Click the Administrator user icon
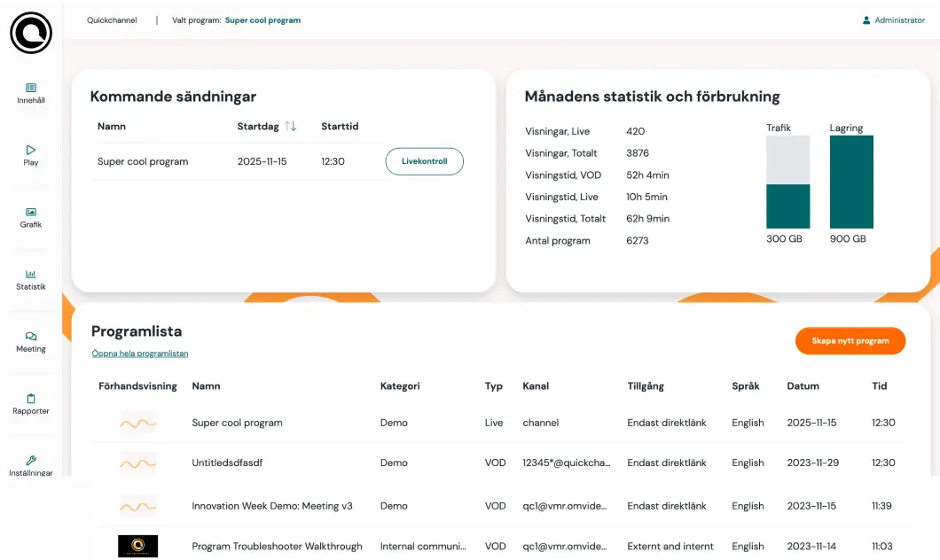This screenshot has width=940, height=560. [x=866, y=20]
